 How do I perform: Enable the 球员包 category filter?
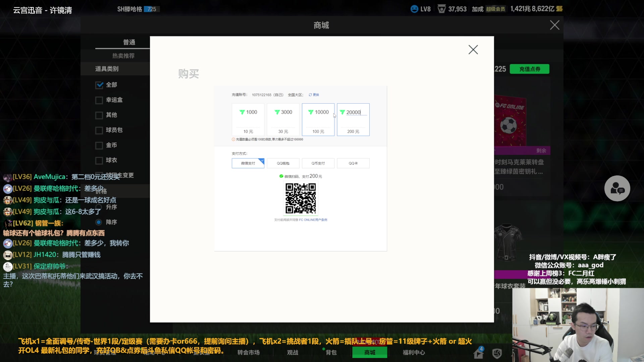(99, 130)
